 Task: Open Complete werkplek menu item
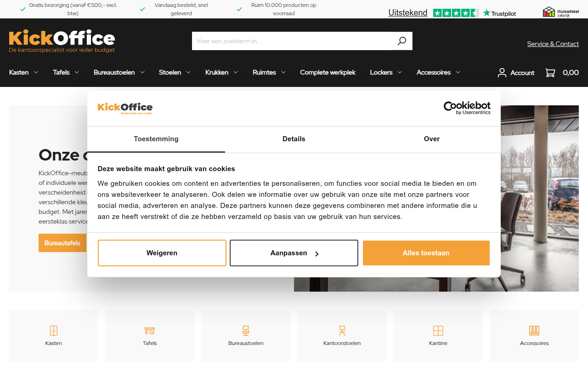[328, 72]
